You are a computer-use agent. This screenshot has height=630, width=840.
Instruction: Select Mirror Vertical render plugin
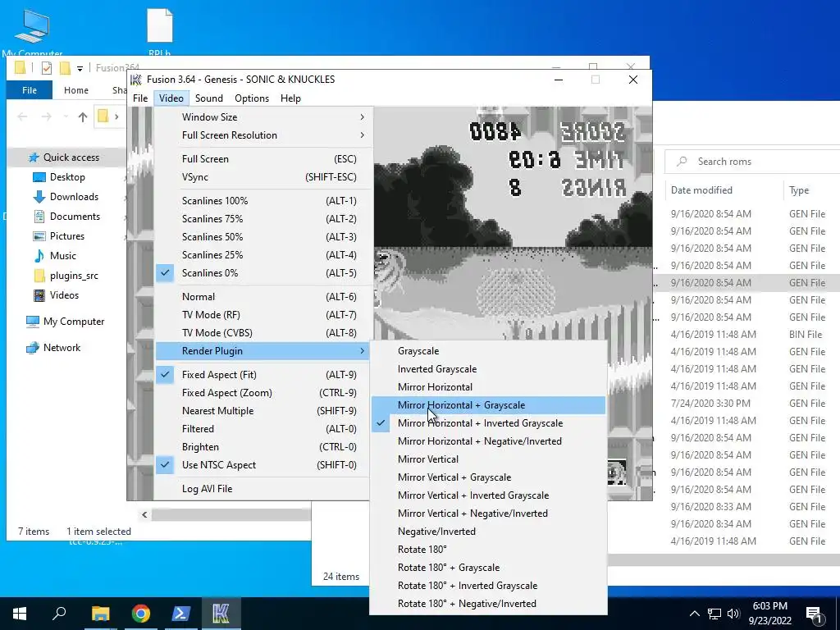coord(489,459)
